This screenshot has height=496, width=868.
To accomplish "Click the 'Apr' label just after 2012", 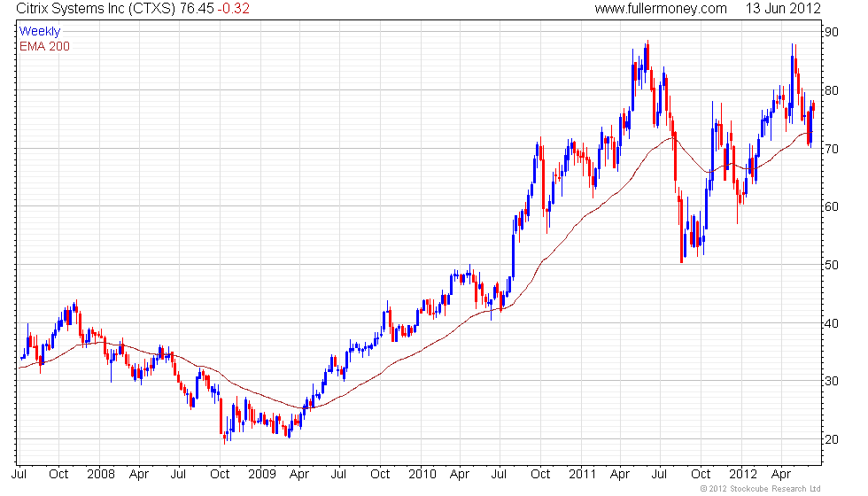I will pos(781,475).
